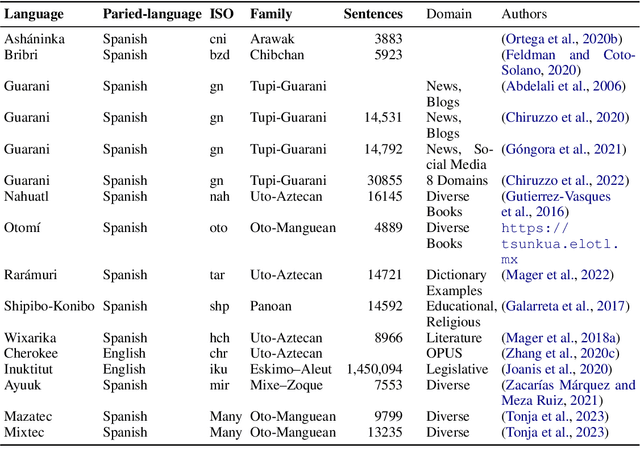Open Tonja et al., 2023 in Mixtec row
The width and height of the screenshot is (640, 464).
point(555,432)
